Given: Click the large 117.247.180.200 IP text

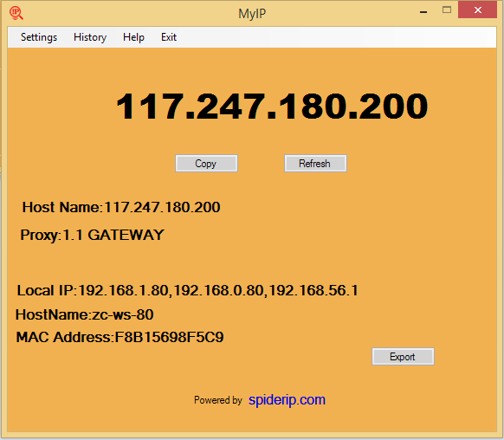Looking at the screenshot, I should (272, 106).
